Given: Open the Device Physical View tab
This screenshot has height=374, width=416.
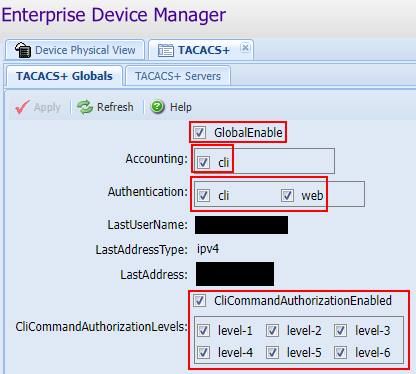Looking at the screenshot, I should [x=75, y=50].
